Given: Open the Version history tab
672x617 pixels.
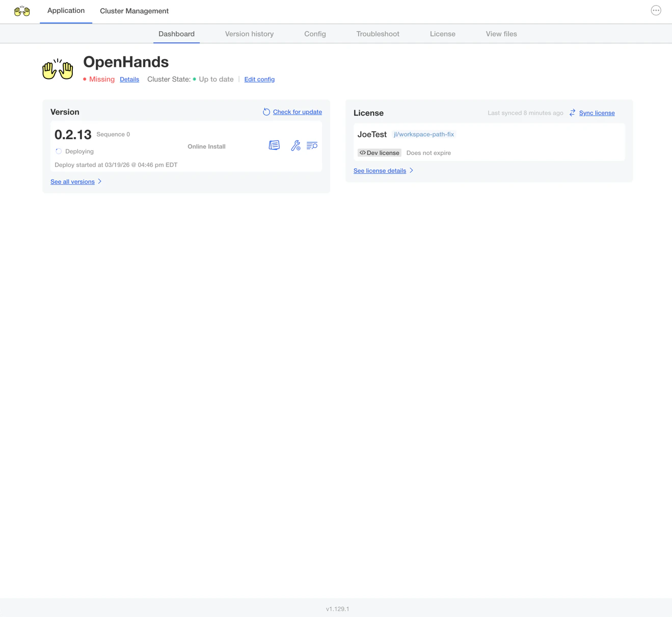Looking at the screenshot, I should [x=249, y=34].
